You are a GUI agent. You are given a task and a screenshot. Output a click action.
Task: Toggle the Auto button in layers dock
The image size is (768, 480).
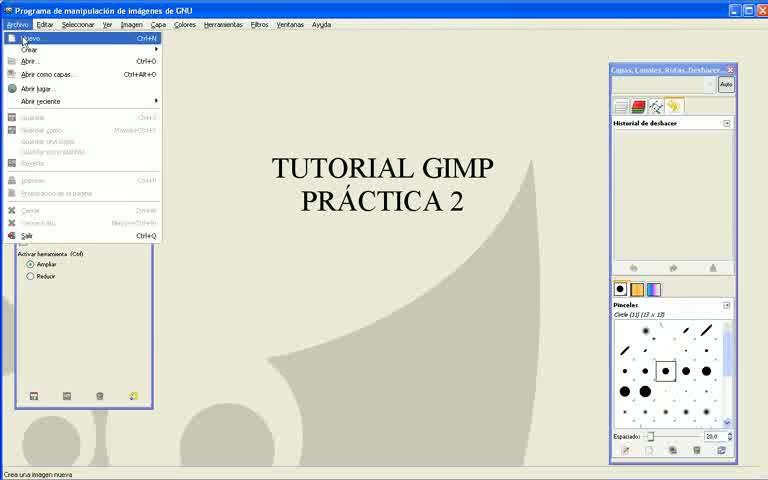tap(726, 85)
